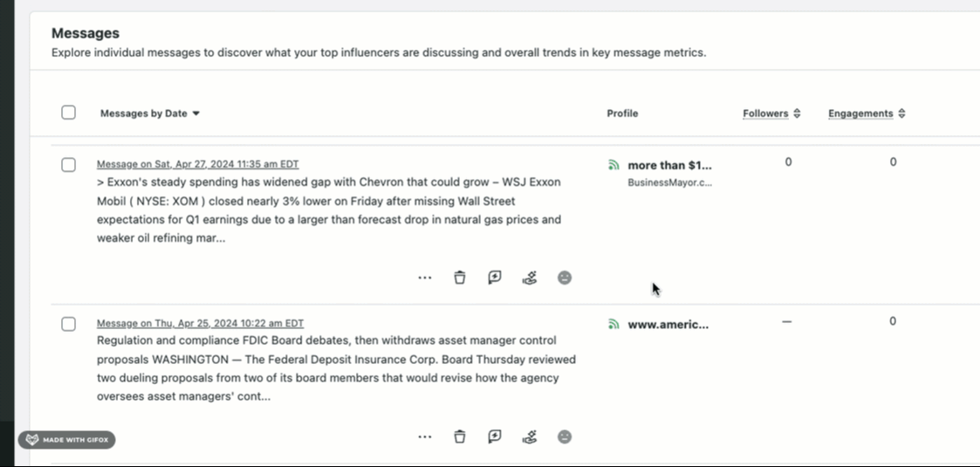Click the neutral sentiment face on the FDIC message
The image size is (980, 467).
565,436
